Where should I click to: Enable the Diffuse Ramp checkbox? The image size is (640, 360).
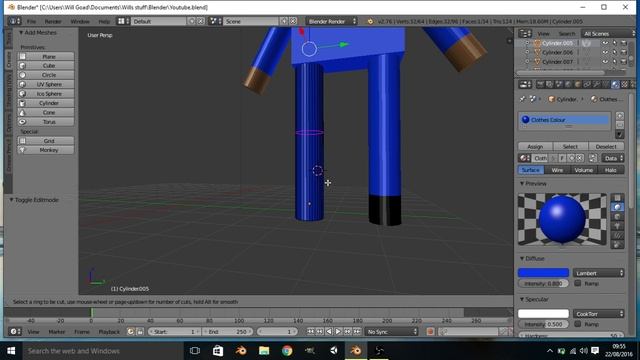(x=578, y=283)
